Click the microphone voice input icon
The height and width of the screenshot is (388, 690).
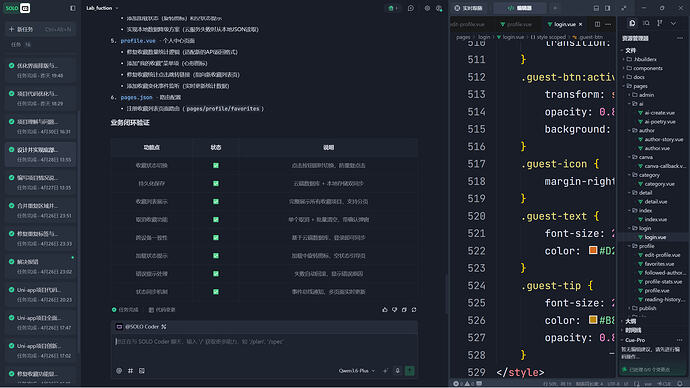(x=397, y=371)
